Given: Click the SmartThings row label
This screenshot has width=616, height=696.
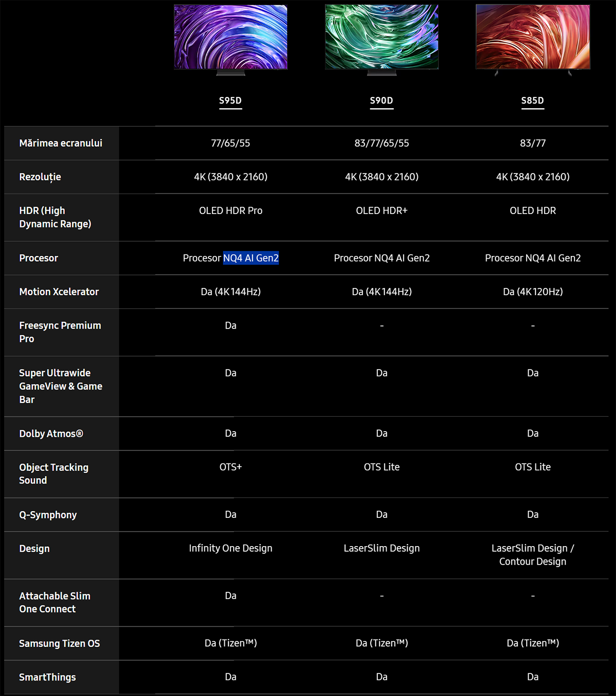Looking at the screenshot, I should tap(47, 678).
